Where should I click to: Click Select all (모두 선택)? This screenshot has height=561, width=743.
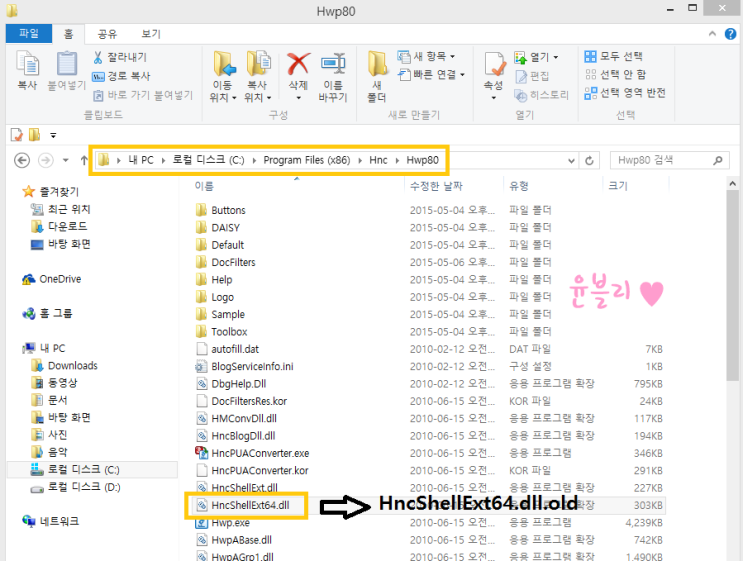point(613,56)
